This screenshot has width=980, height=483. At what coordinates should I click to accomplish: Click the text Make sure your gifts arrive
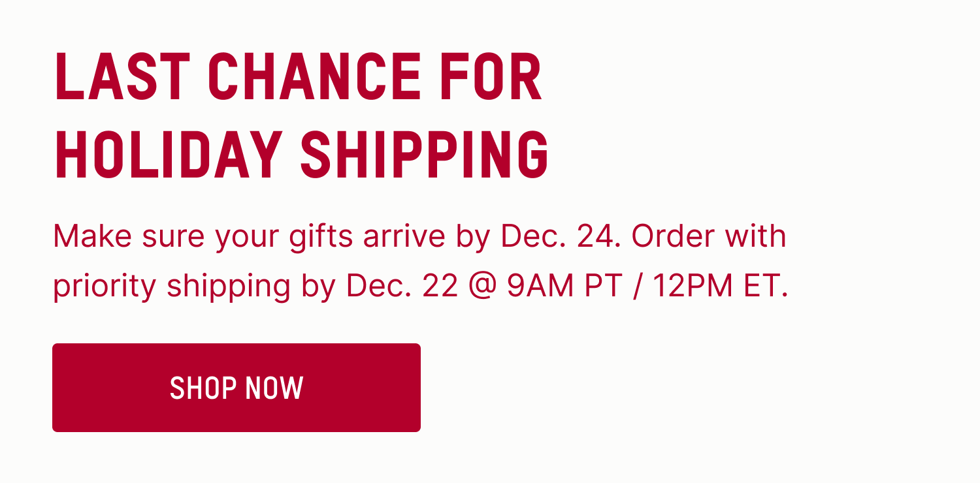[248, 237]
